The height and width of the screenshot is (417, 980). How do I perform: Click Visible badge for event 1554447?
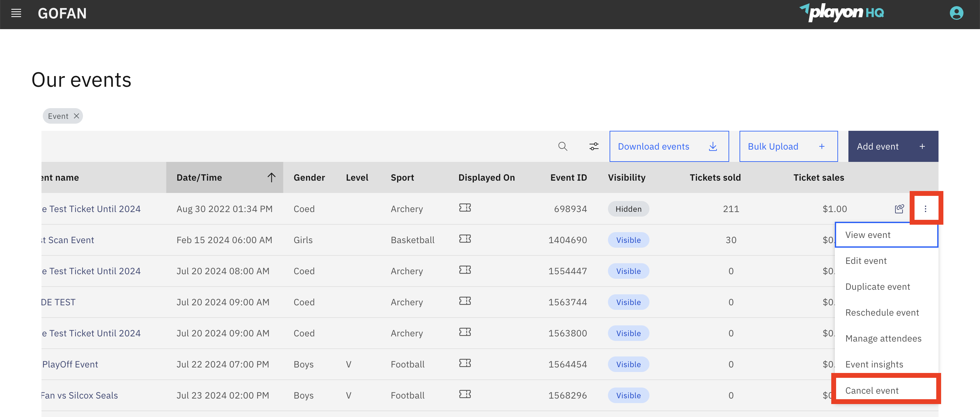click(x=628, y=271)
